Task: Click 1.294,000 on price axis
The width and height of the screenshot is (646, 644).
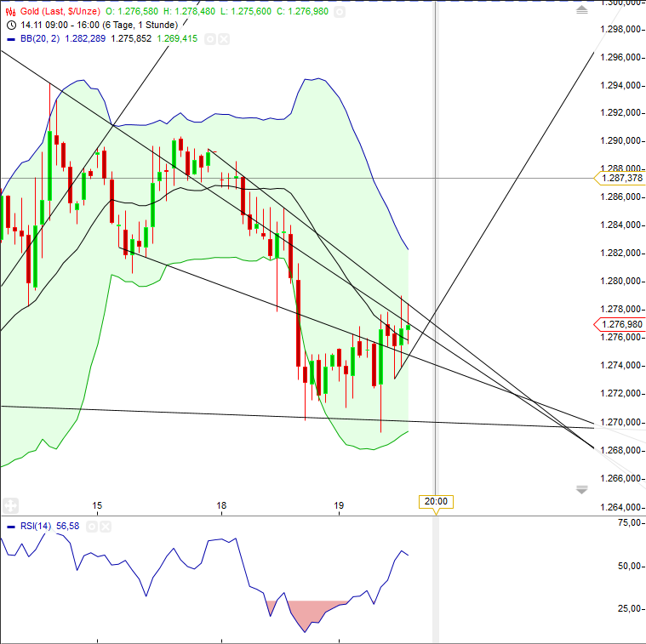Action: 620,85
